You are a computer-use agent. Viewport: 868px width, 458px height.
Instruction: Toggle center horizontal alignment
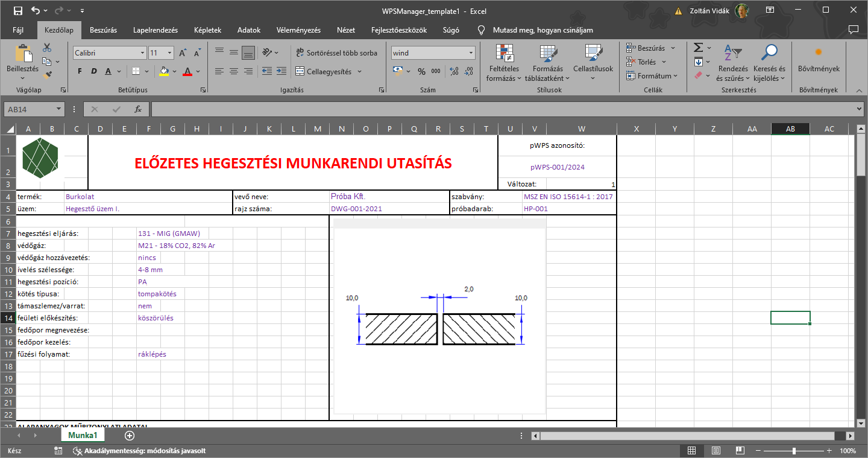coord(234,71)
